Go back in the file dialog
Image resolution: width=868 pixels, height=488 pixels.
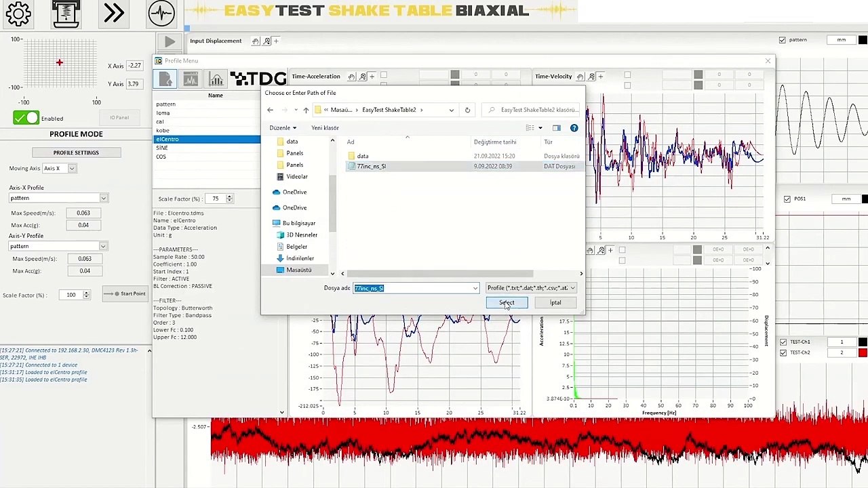270,110
